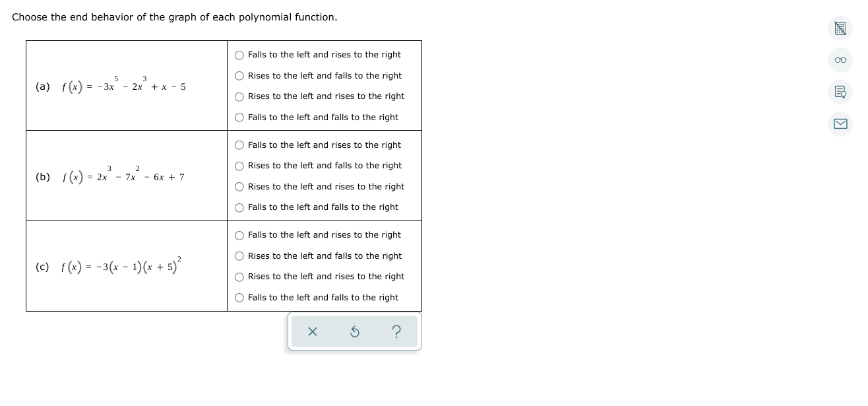Select 'Falls to the left and falls to the right' for part (b)
Image resolution: width=868 pixels, height=406 pixels.
click(x=239, y=207)
